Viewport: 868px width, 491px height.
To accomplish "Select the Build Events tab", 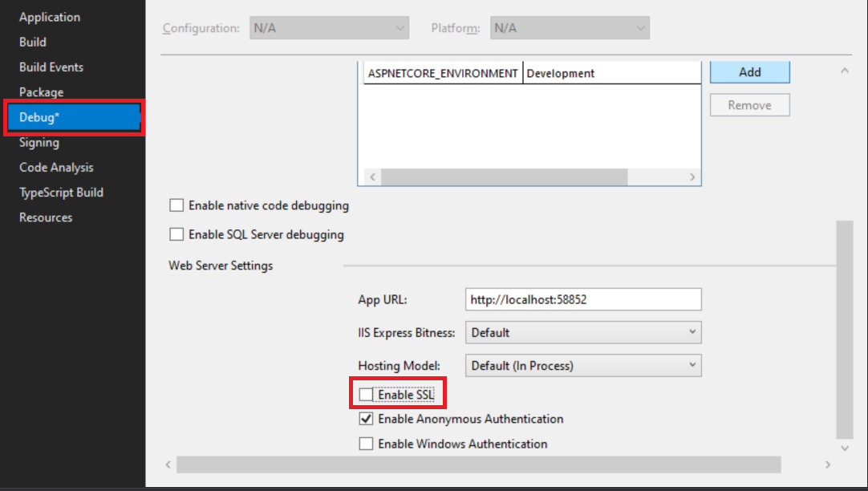I will [51, 67].
